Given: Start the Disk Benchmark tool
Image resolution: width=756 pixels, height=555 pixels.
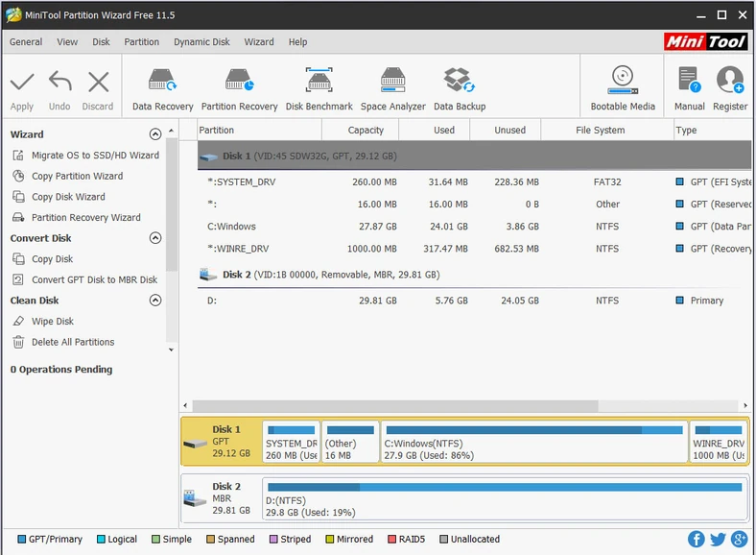Looking at the screenshot, I should (x=319, y=88).
